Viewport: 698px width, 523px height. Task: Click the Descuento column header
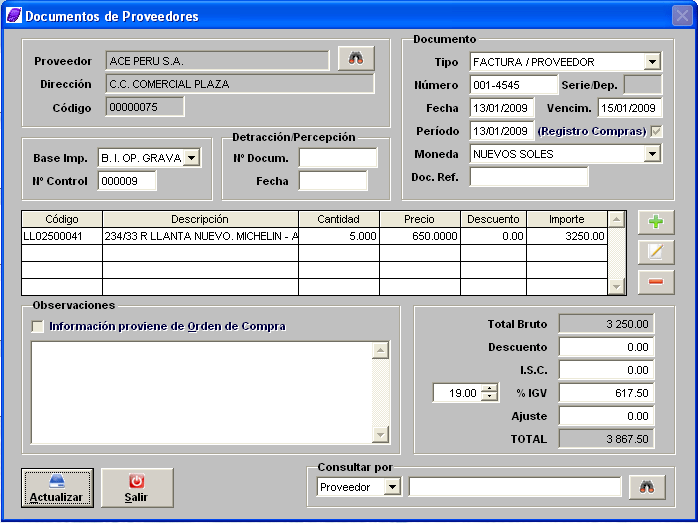[x=493, y=219]
